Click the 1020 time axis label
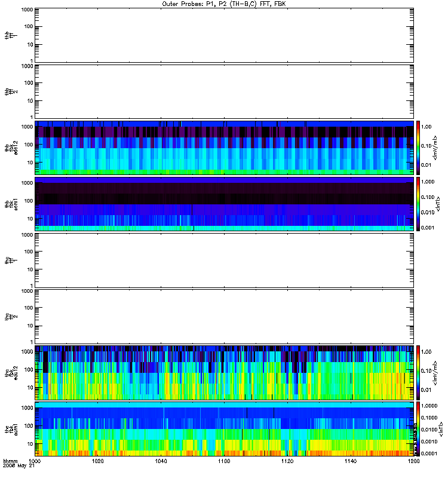 (98, 462)
